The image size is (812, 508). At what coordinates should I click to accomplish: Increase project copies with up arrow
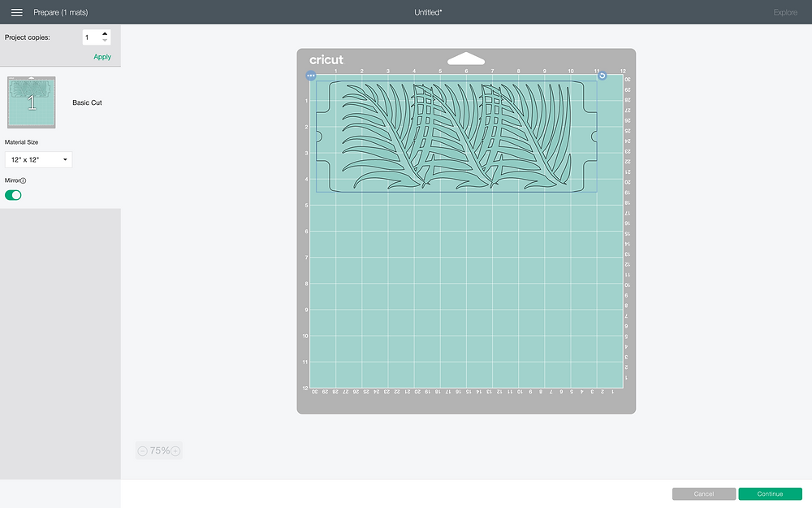(105, 33)
